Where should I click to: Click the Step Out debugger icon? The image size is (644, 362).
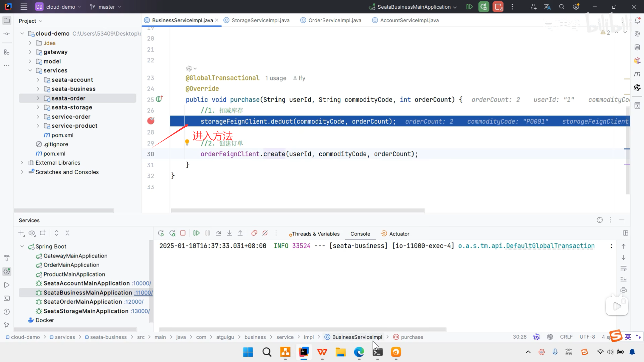coord(240,233)
